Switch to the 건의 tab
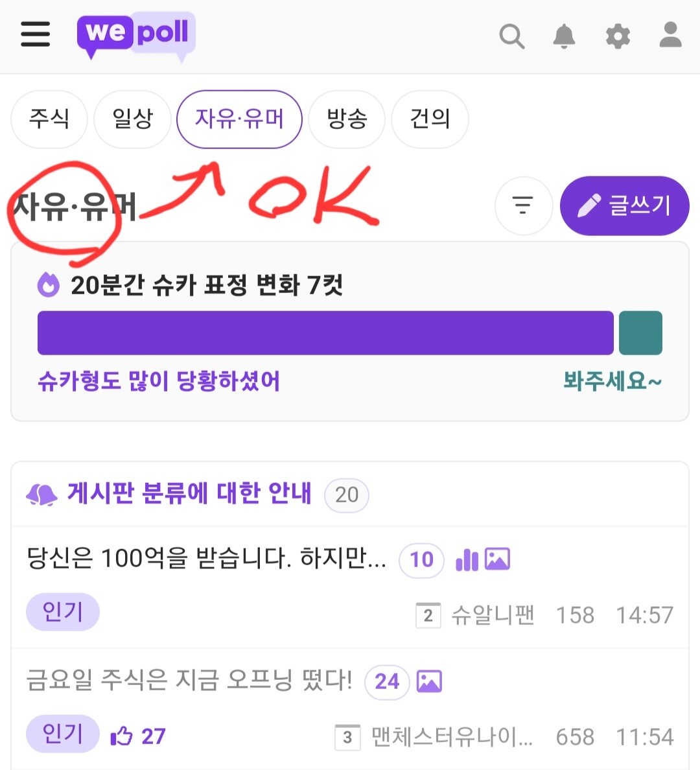700x770 pixels. [430, 119]
